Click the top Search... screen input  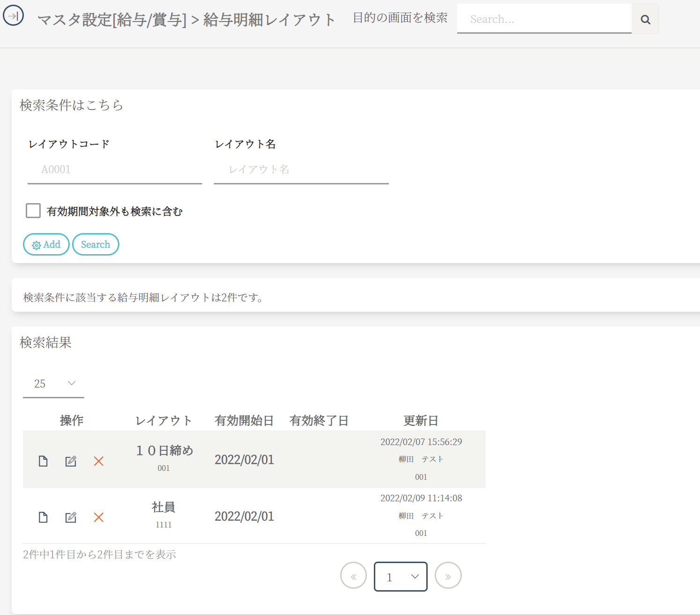[544, 19]
